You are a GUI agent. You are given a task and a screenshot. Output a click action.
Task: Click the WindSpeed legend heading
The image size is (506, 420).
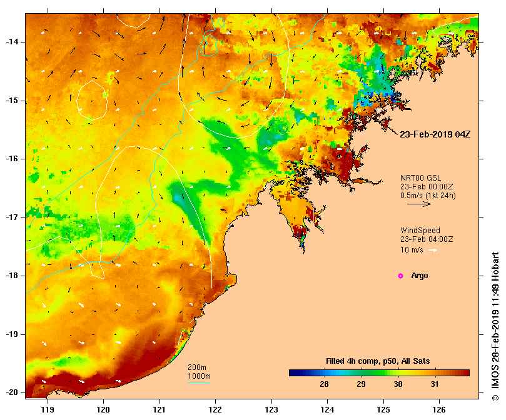click(x=420, y=231)
